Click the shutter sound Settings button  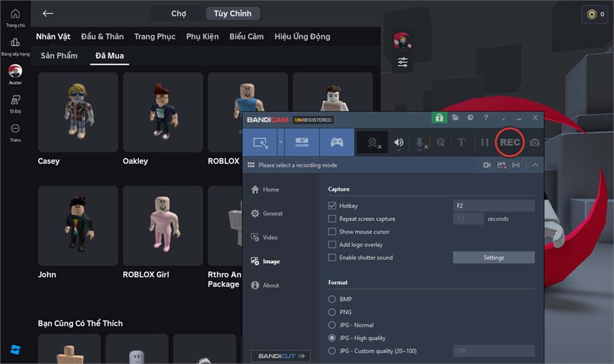493,258
